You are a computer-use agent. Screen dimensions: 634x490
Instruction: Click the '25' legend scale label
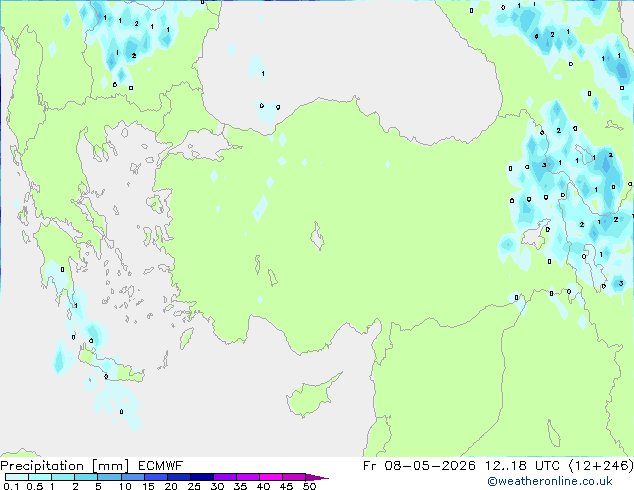[x=194, y=486]
